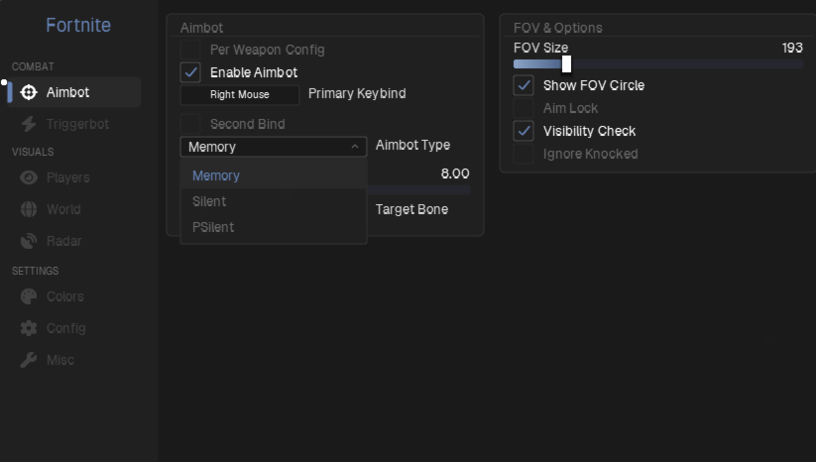Click the FOV Size slider handle
This screenshot has height=462, width=816.
point(566,64)
